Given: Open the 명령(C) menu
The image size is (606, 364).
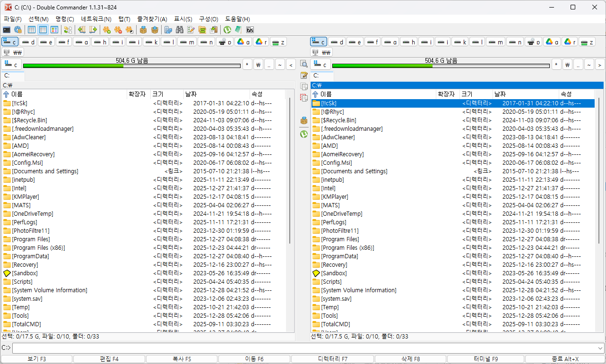Looking at the screenshot, I should 65,19.
